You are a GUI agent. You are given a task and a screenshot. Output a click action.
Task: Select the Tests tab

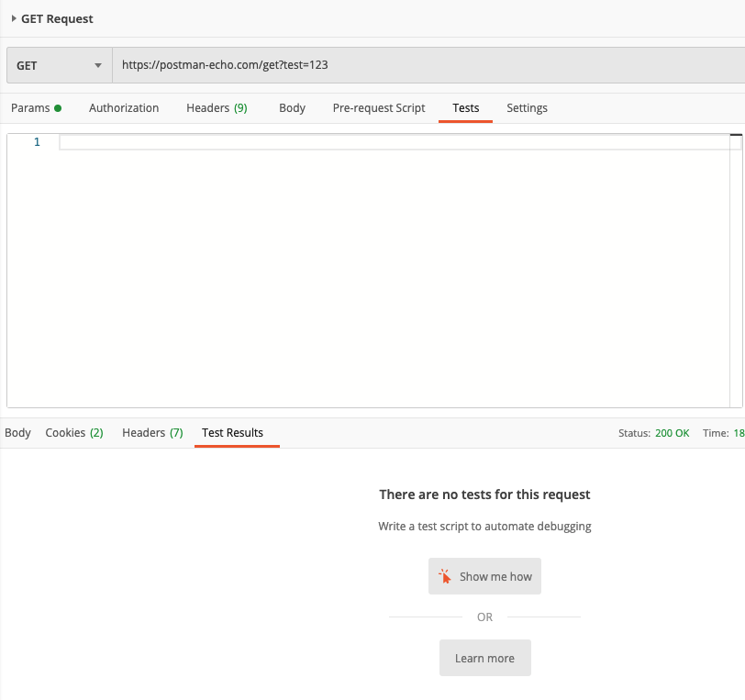(465, 108)
